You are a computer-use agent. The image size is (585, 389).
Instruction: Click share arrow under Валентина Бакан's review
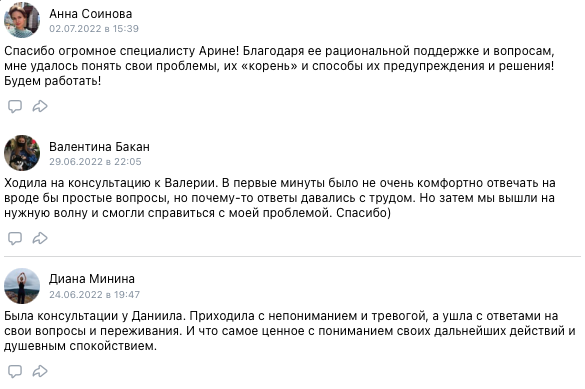pyautogui.click(x=40, y=238)
